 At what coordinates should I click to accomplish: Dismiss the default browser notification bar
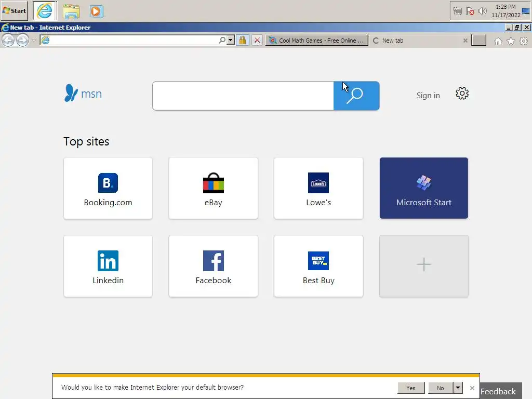click(472, 388)
